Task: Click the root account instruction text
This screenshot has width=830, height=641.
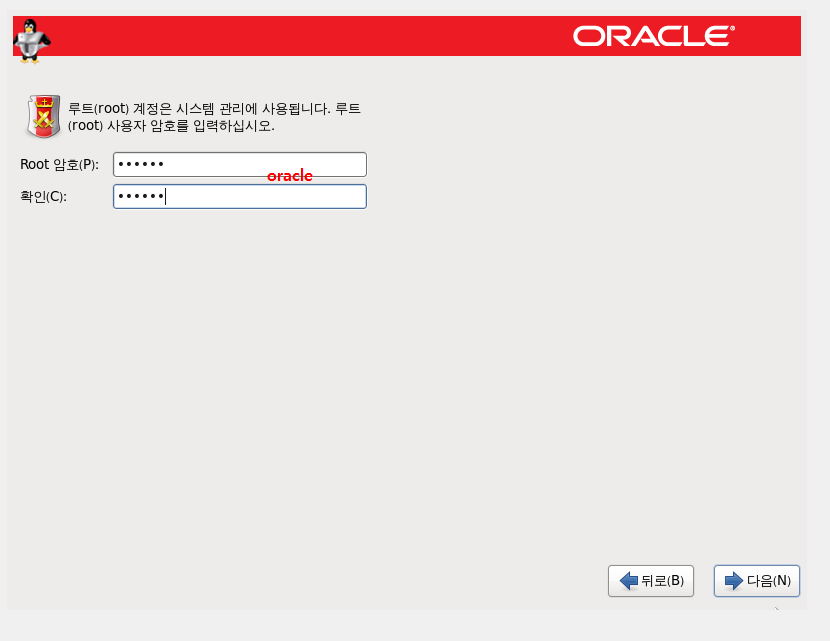Action: click(214, 117)
